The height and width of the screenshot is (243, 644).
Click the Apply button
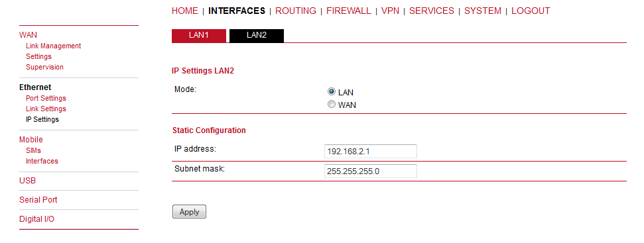coord(189,212)
